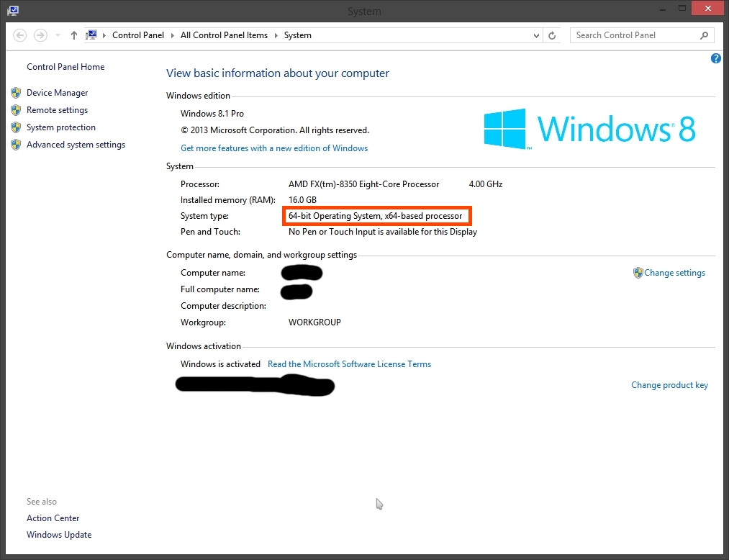
Task: Click the Forward navigation arrow
Action: pyautogui.click(x=40, y=35)
